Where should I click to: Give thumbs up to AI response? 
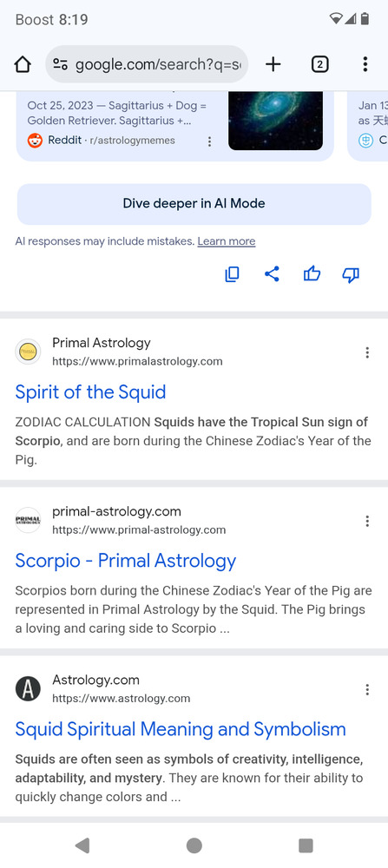pos(312,274)
